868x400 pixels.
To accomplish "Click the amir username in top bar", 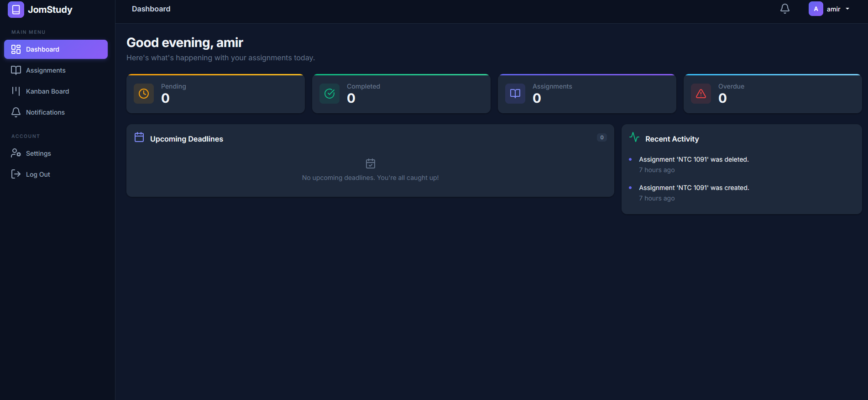I will (833, 9).
